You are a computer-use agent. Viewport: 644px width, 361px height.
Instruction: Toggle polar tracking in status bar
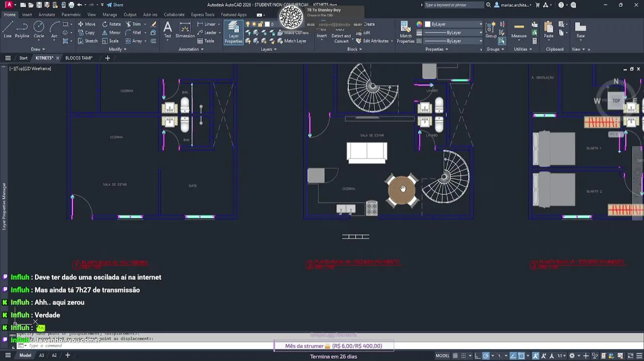[x=486, y=356]
